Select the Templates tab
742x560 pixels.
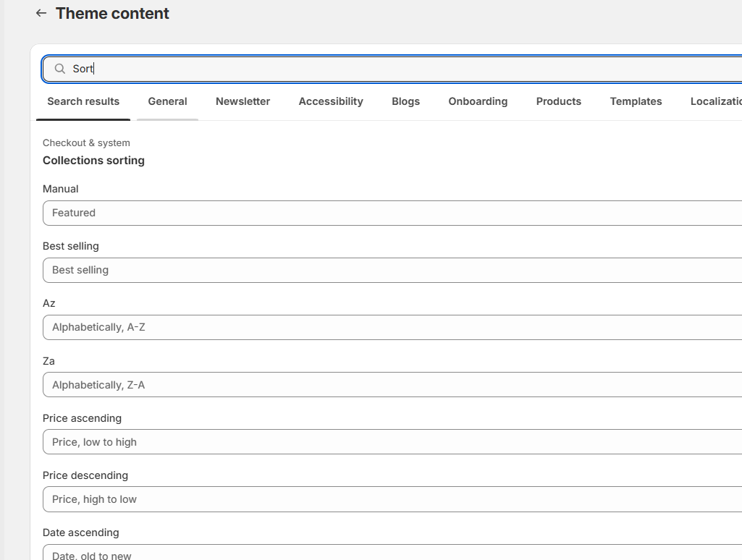click(636, 101)
